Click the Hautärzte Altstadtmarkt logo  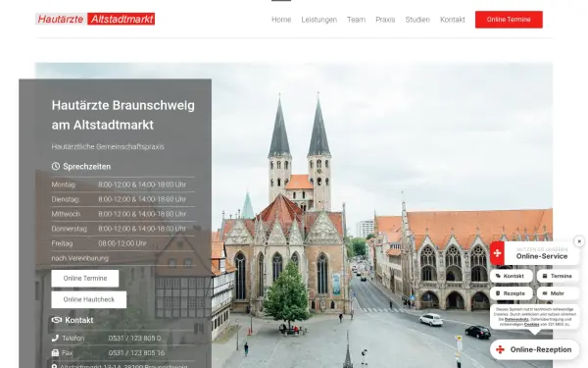point(95,19)
